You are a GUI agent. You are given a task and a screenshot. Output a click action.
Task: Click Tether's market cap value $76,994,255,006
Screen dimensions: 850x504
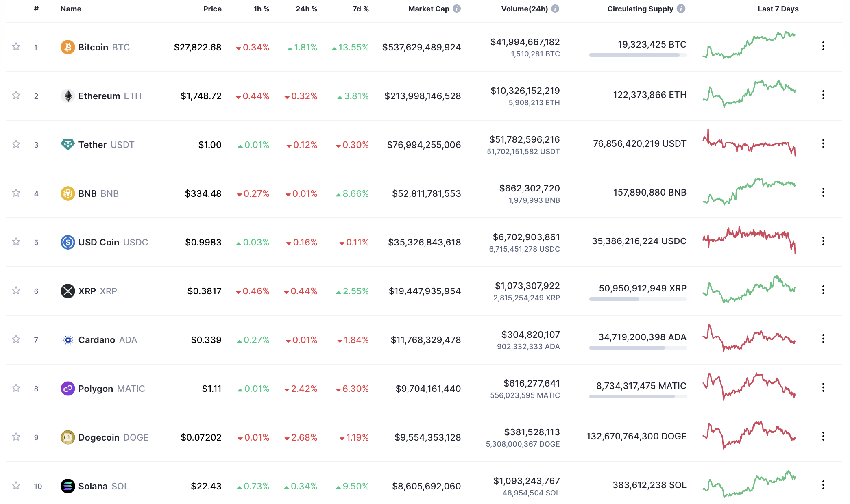(424, 145)
